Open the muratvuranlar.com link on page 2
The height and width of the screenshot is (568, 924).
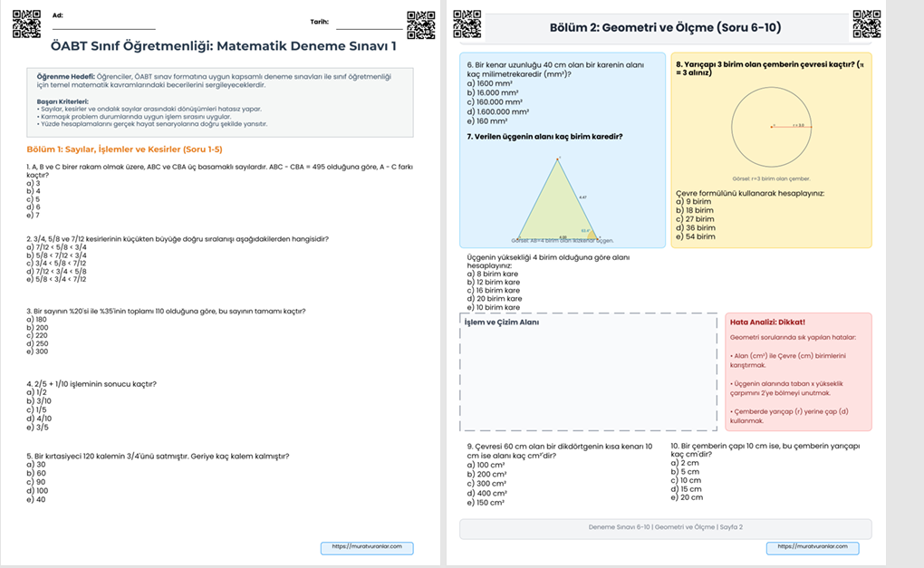point(812,547)
